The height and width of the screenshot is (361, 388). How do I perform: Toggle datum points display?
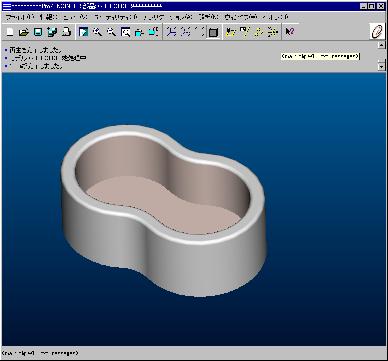pos(259,32)
